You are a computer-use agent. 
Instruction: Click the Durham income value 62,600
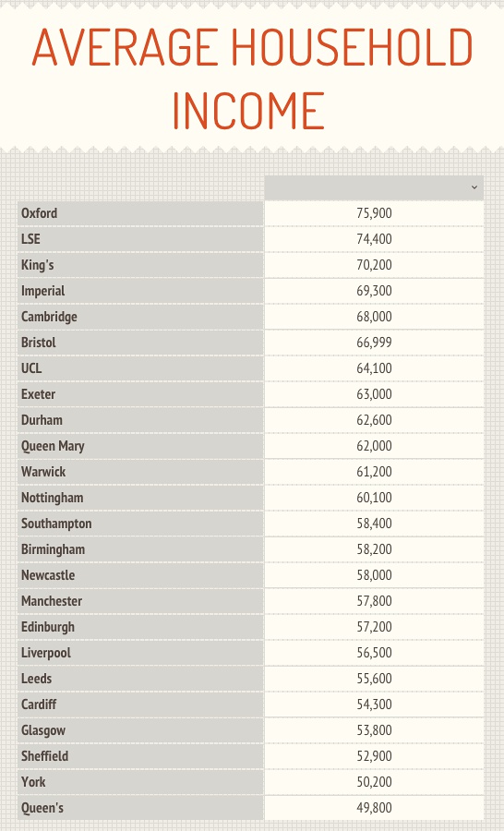(374, 420)
